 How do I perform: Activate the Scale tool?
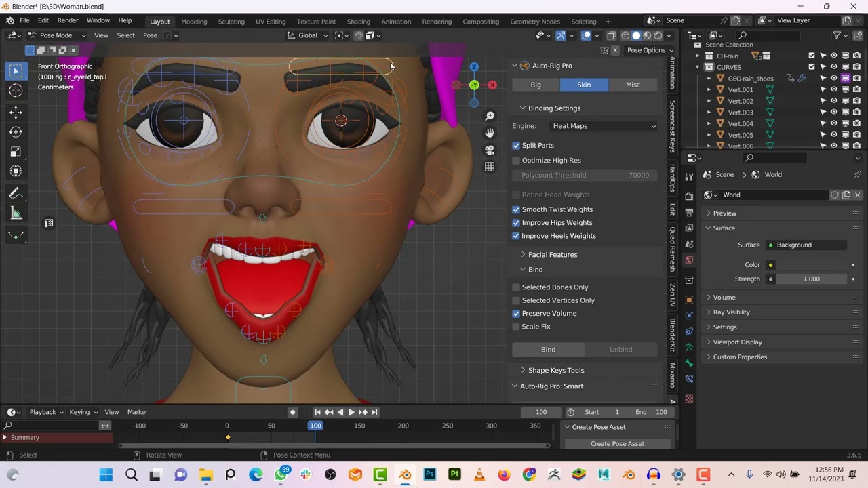(x=16, y=152)
